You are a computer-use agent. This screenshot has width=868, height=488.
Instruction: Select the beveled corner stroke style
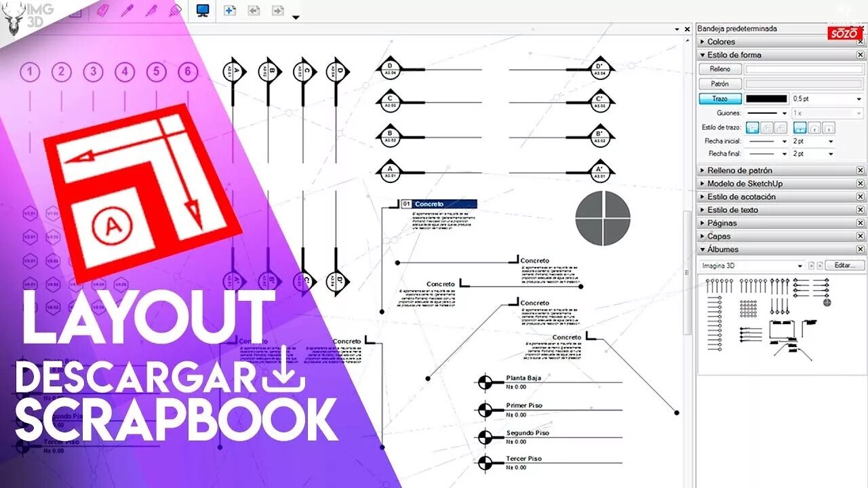click(x=781, y=127)
